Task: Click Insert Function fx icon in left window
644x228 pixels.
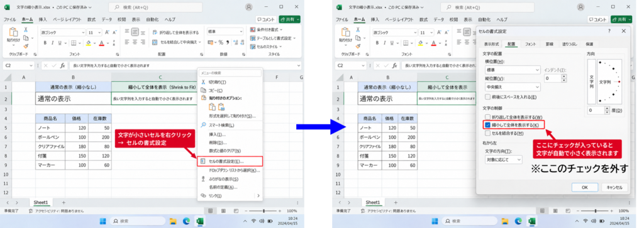Action: pos(62,65)
